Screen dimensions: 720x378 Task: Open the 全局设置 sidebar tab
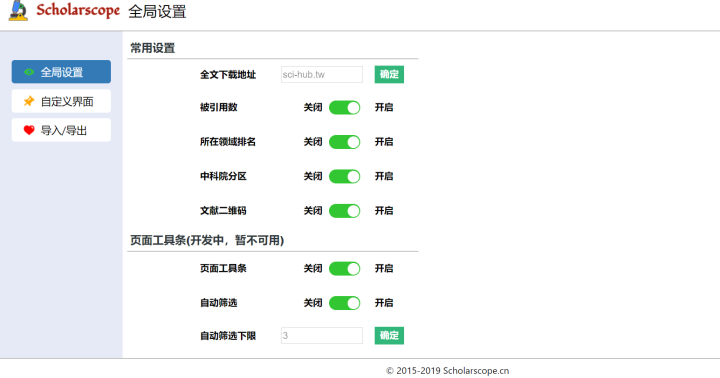click(x=61, y=72)
